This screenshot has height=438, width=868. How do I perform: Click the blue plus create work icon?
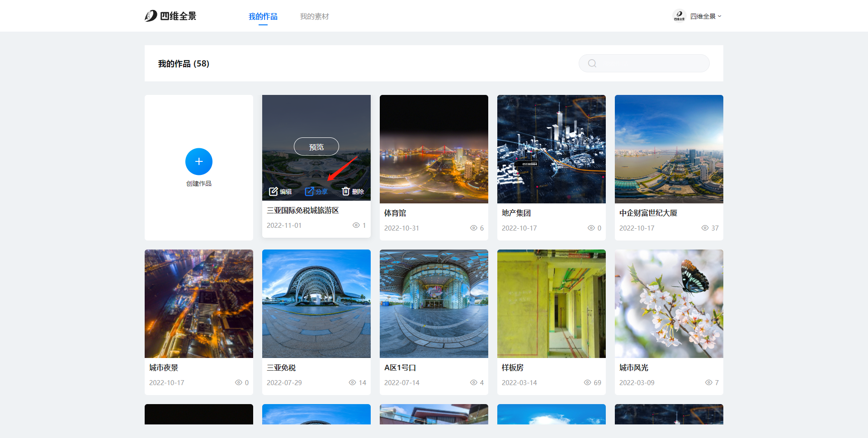pyautogui.click(x=198, y=161)
